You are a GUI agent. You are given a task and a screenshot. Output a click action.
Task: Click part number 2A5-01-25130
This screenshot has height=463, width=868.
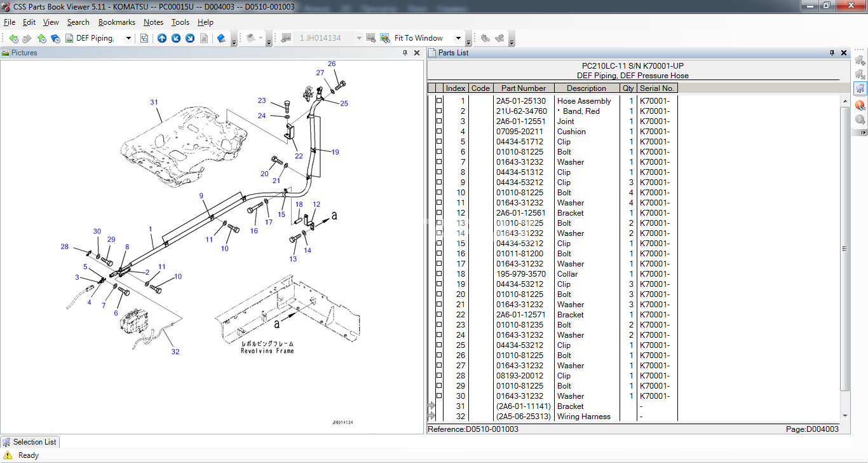tap(520, 101)
